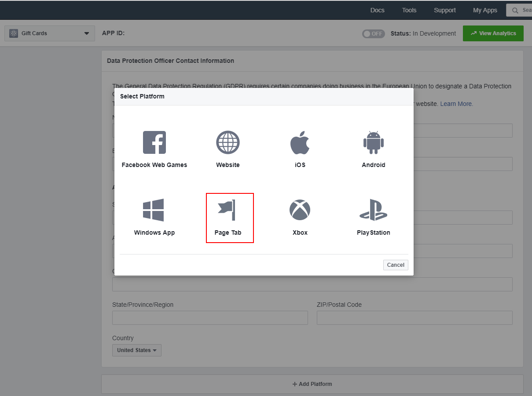532x396 pixels.
Task: Open the Docs menu
Action: coord(377,10)
